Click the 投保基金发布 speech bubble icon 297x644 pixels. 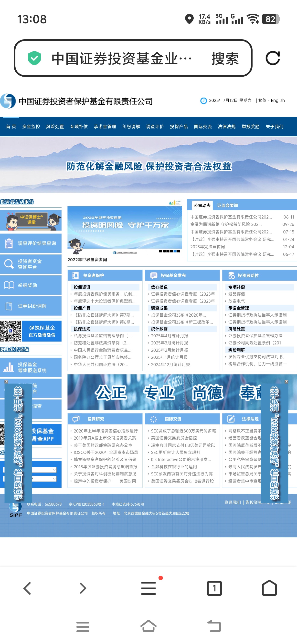pyautogui.click(x=154, y=275)
